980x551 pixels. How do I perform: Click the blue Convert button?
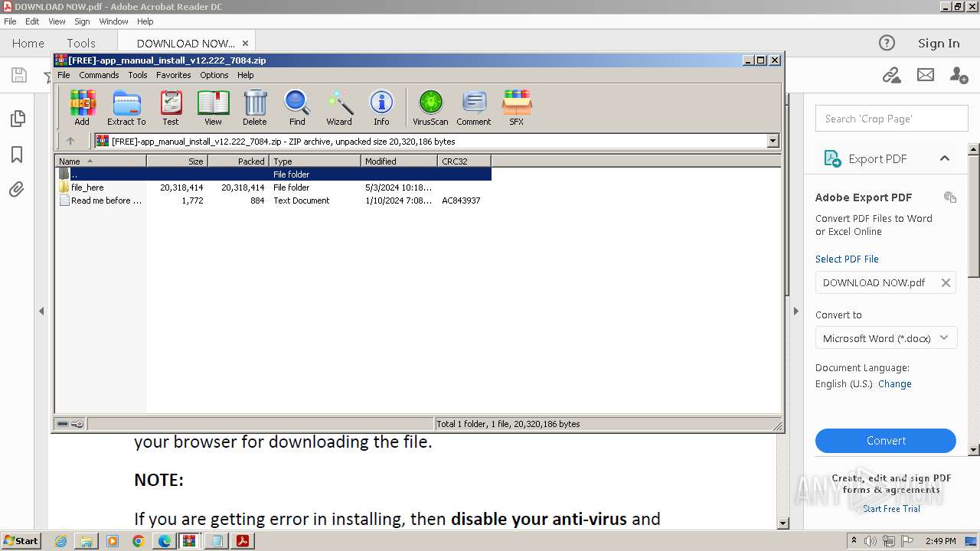click(886, 441)
